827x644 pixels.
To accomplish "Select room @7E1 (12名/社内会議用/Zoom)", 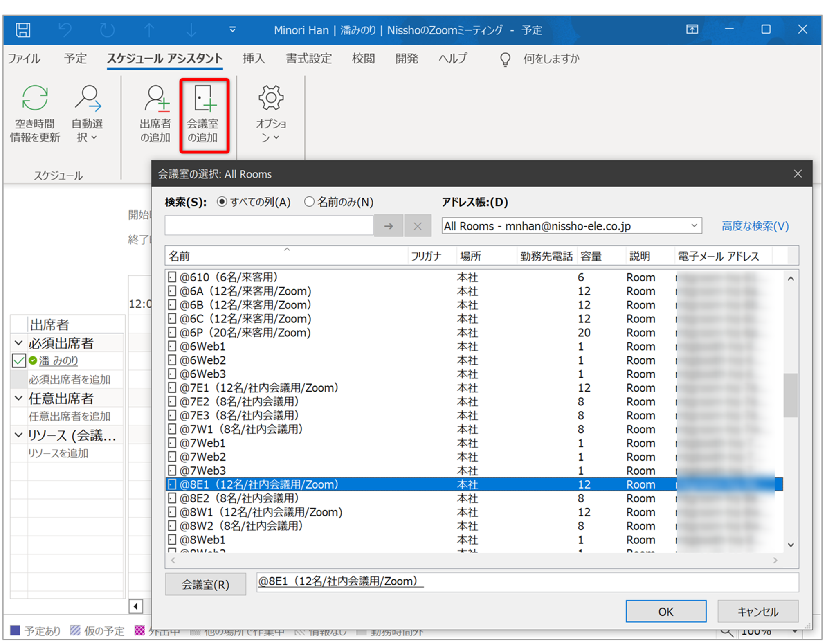I will point(474,387).
